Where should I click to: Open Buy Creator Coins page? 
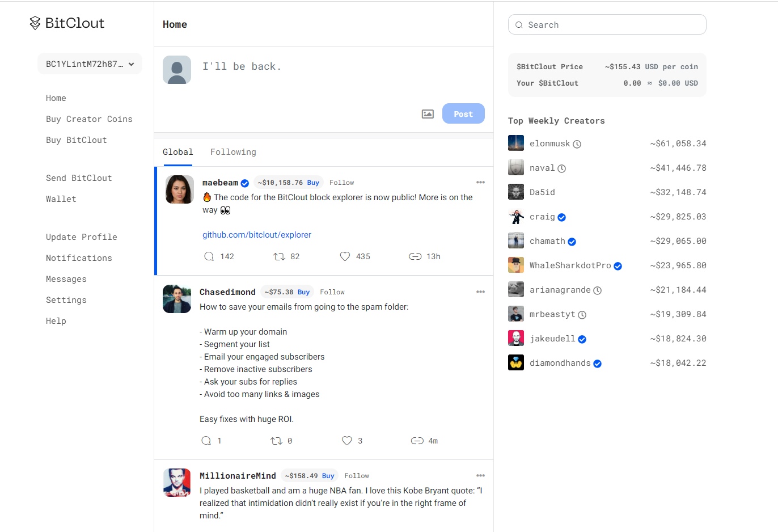tap(89, 119)
